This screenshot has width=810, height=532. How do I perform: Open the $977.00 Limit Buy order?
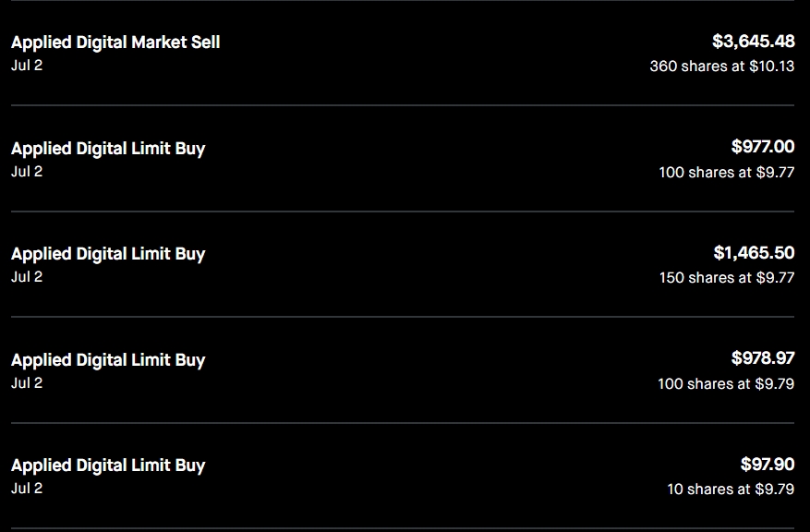coord(108,149)
